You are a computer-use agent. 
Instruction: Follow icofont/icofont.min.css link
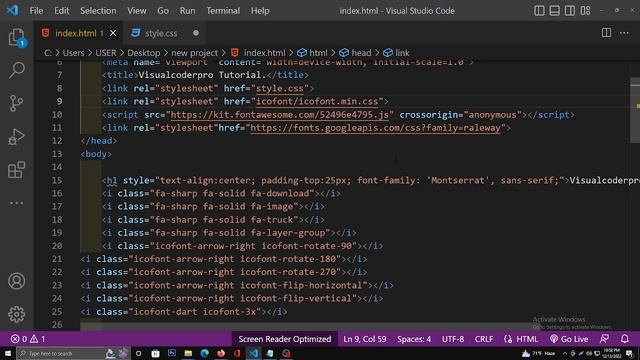pos(317,101)
